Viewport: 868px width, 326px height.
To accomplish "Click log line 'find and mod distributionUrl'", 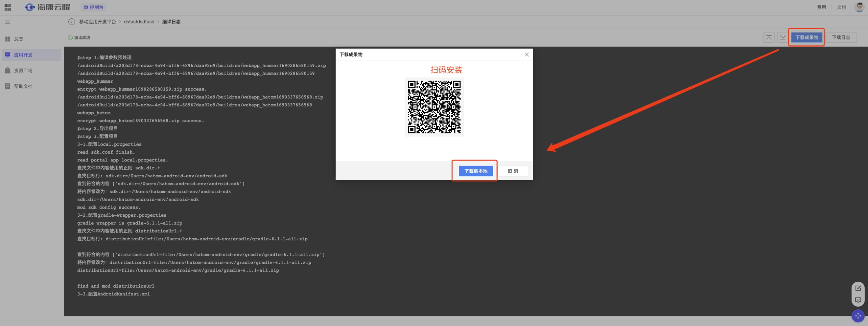I will click(116, 286).
